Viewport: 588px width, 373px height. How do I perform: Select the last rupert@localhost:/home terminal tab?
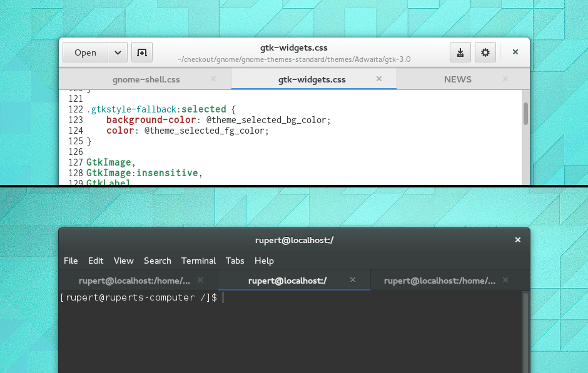[440, 281]
